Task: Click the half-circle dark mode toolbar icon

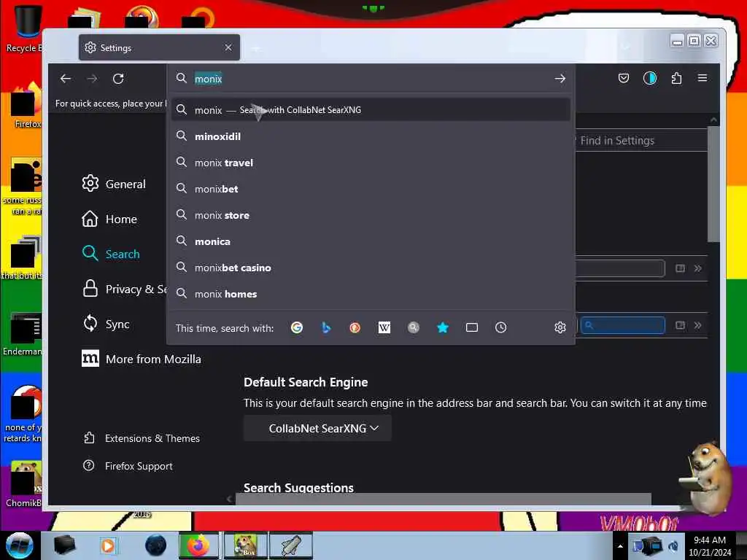Action: (x=650, y=78)
